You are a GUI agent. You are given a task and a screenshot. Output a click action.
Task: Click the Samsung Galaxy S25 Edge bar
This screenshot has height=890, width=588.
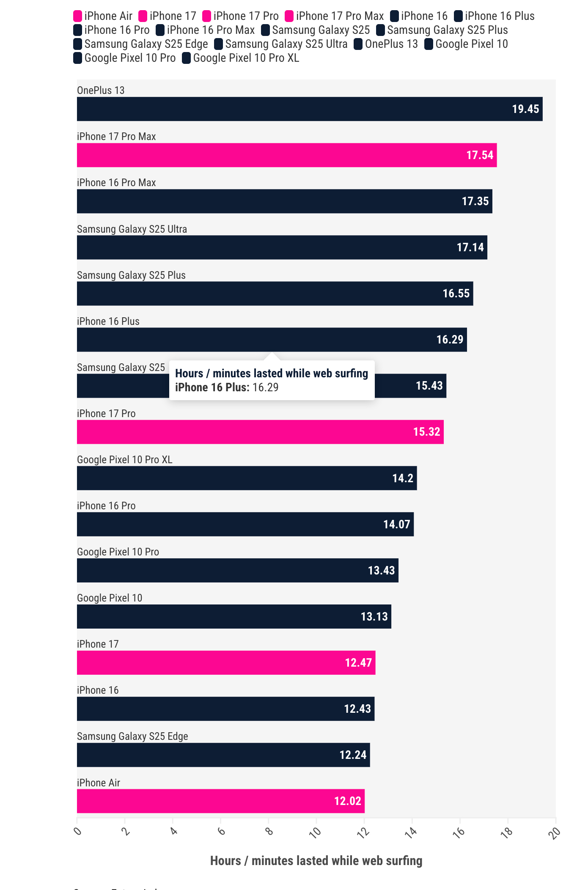[x=223, y=755]
